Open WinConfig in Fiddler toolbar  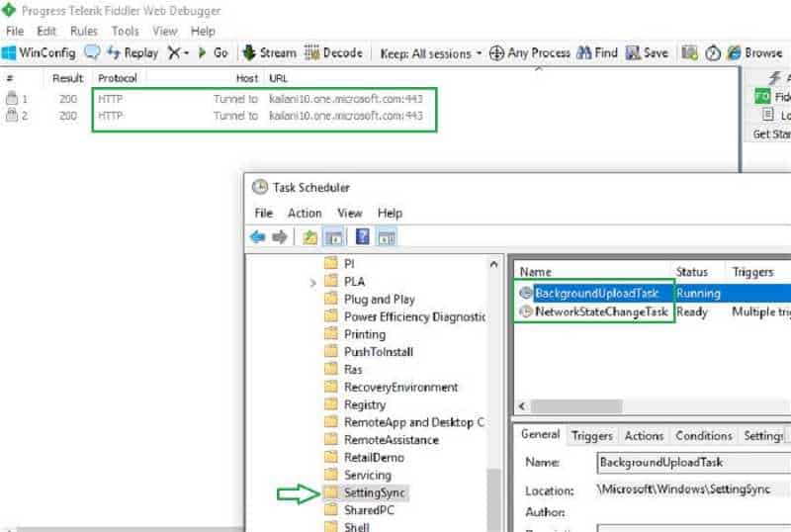(x=39, y=52)
